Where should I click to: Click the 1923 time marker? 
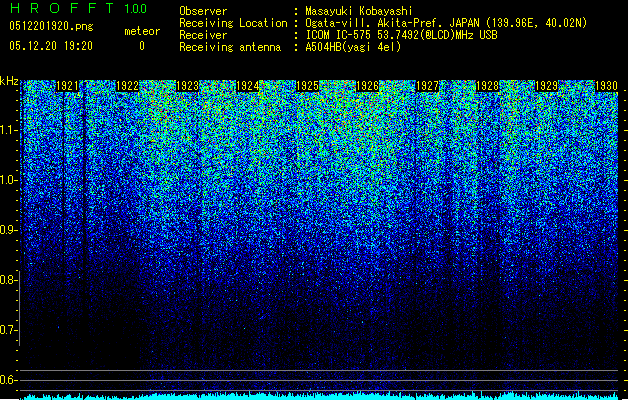coord(187,86)
